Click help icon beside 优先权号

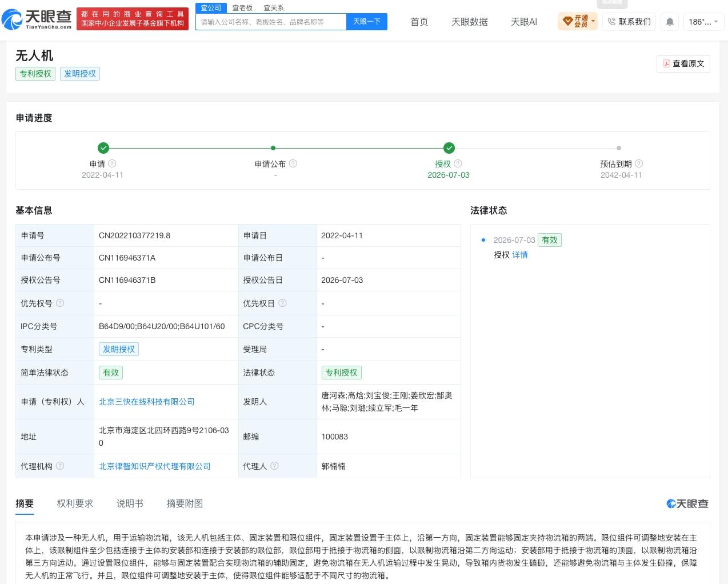[60, 303]
